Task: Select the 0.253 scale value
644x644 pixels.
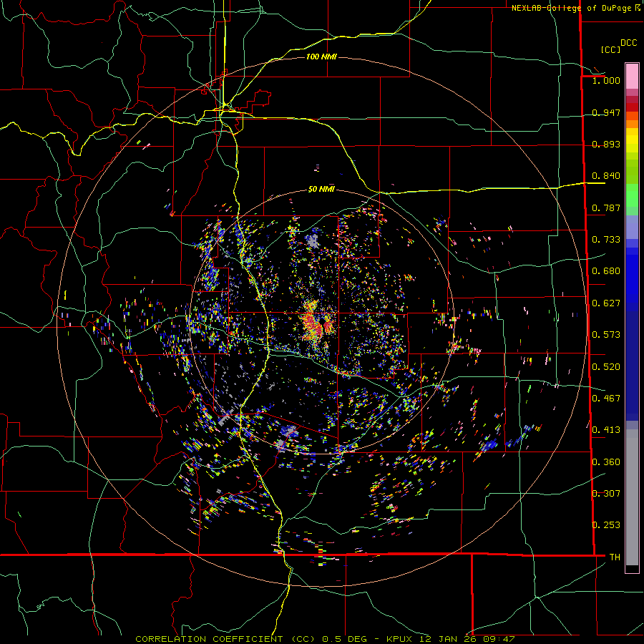Action: 606,525
